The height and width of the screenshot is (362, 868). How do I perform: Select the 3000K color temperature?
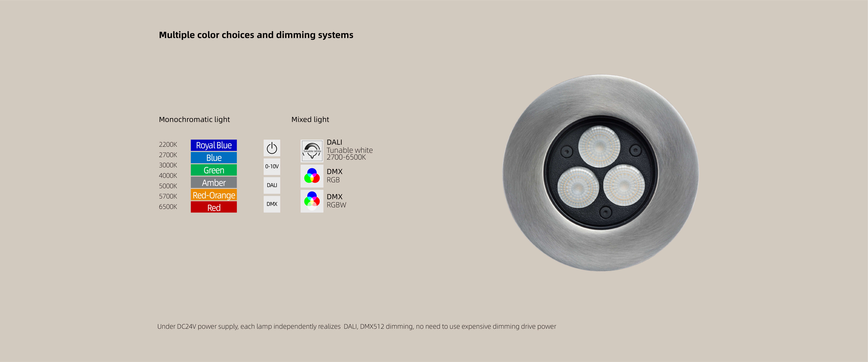point(168,165)
